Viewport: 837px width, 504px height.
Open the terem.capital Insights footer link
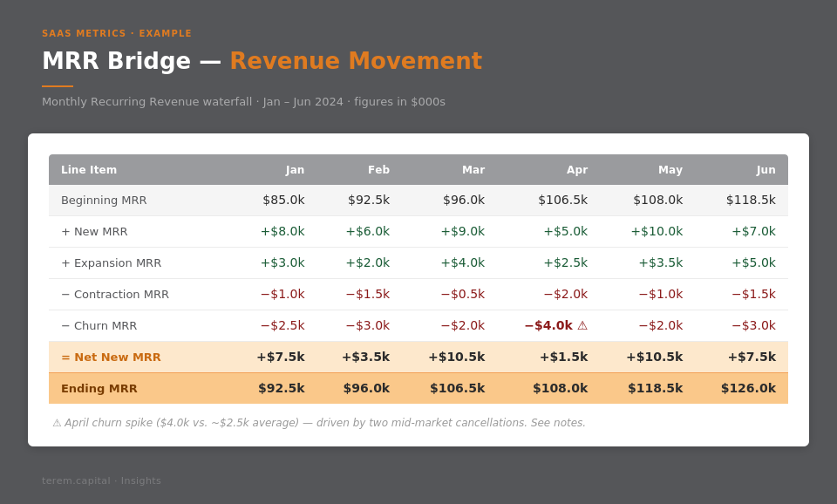(x=101, y=480)
